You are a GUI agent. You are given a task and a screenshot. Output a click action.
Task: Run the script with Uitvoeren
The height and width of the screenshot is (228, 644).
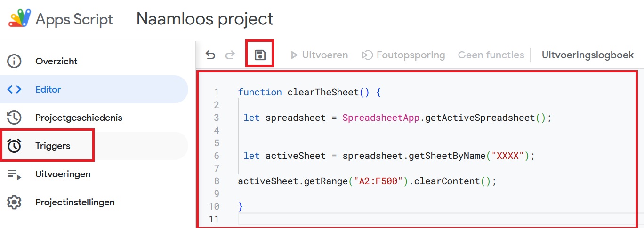319,55
